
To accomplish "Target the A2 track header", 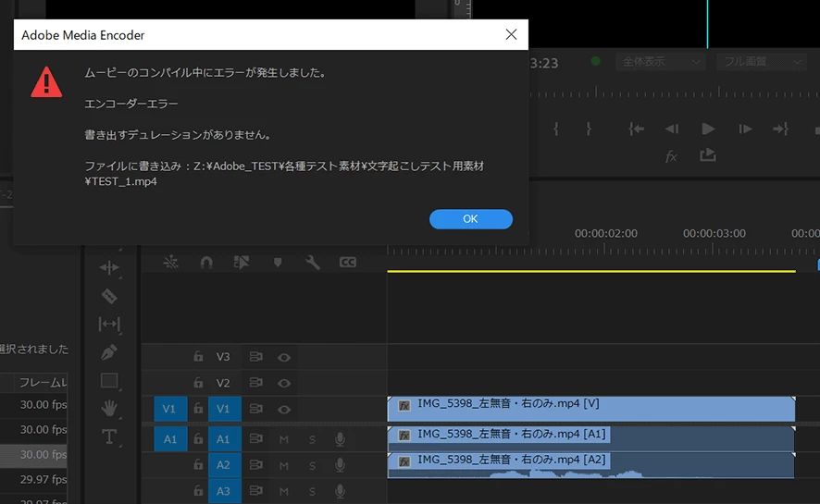I will [x=225, y=465].
